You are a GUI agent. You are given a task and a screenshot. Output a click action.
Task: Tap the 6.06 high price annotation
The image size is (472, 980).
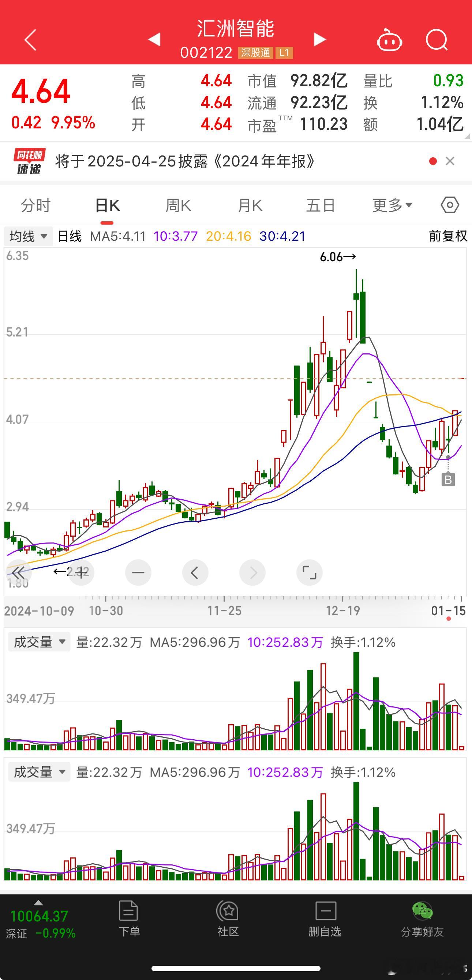point(338,257)
